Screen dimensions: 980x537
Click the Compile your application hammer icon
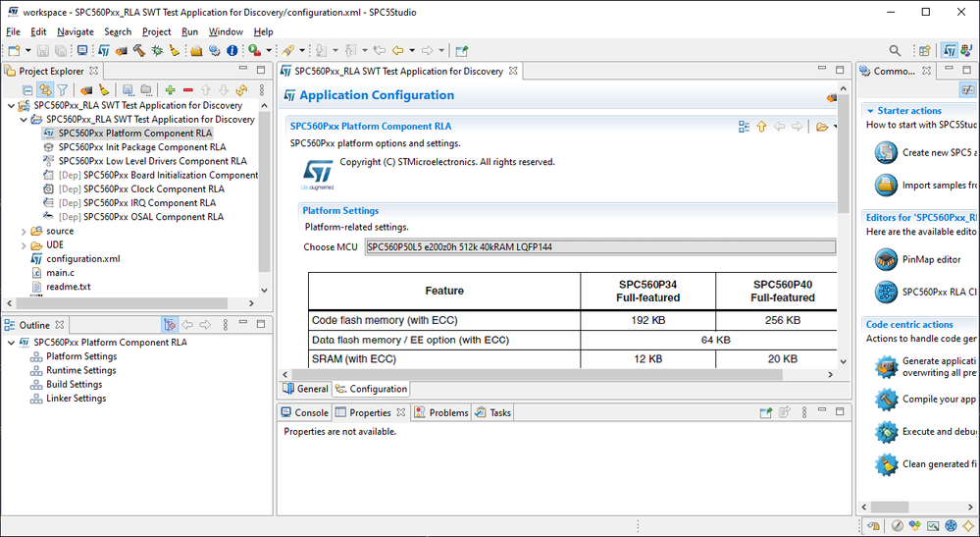[887, 400]
